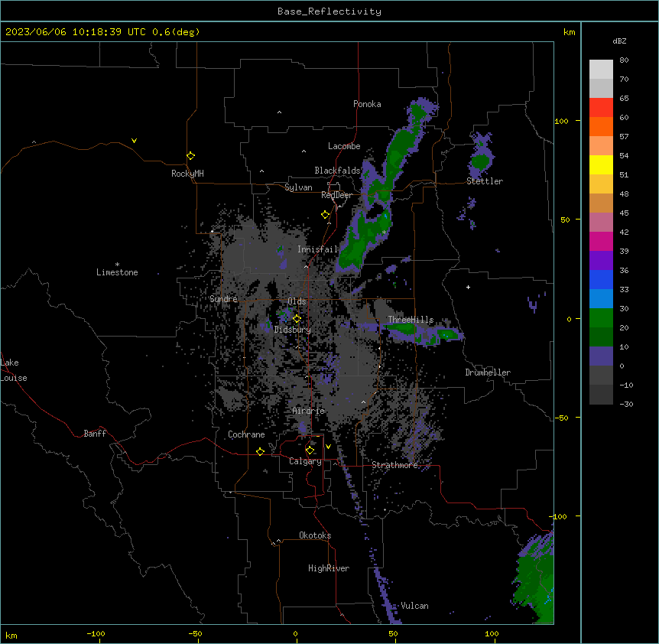
Task: Click the yellow marker near RockyMH
Action: tap(190, 156)
